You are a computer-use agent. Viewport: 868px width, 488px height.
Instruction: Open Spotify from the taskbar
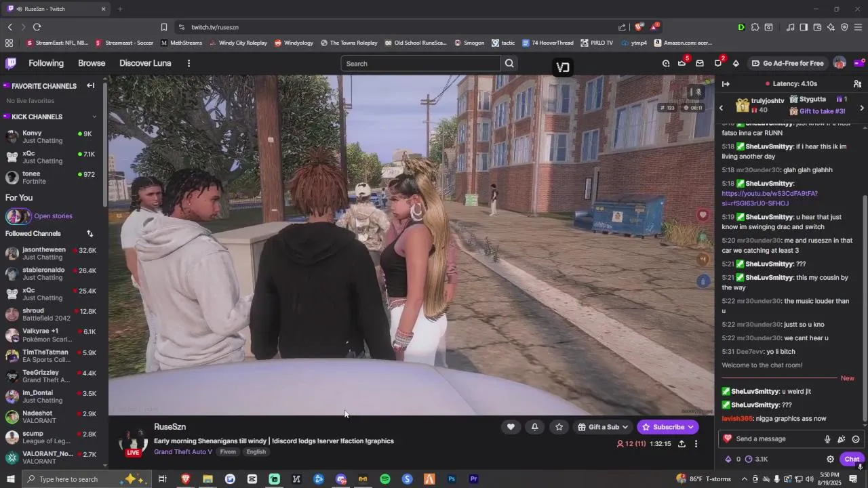click(385, 479)
